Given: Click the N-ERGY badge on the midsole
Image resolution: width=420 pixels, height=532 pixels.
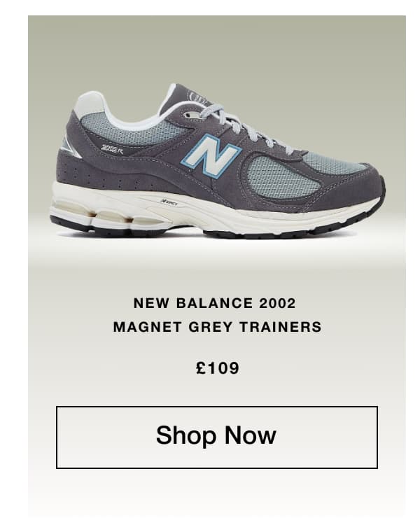Looking at the screenshot, I should [x=169, y=202].
